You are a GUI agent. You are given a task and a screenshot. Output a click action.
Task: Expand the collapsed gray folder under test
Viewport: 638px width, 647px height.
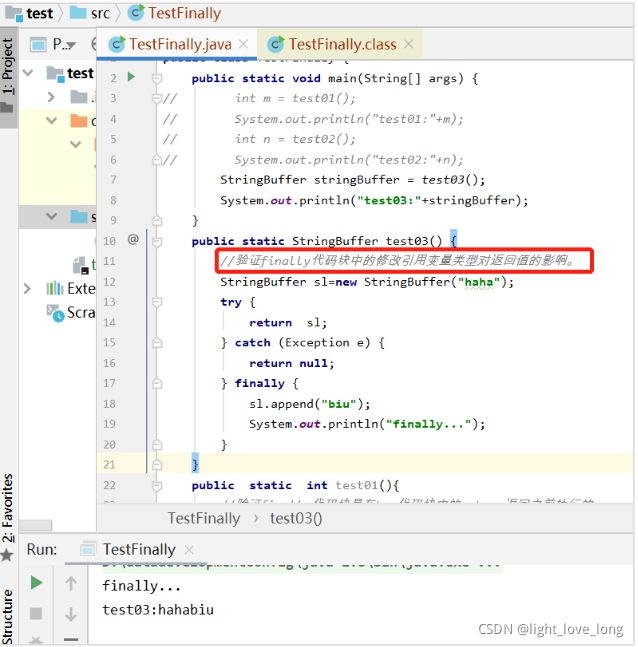click(51, 97)
